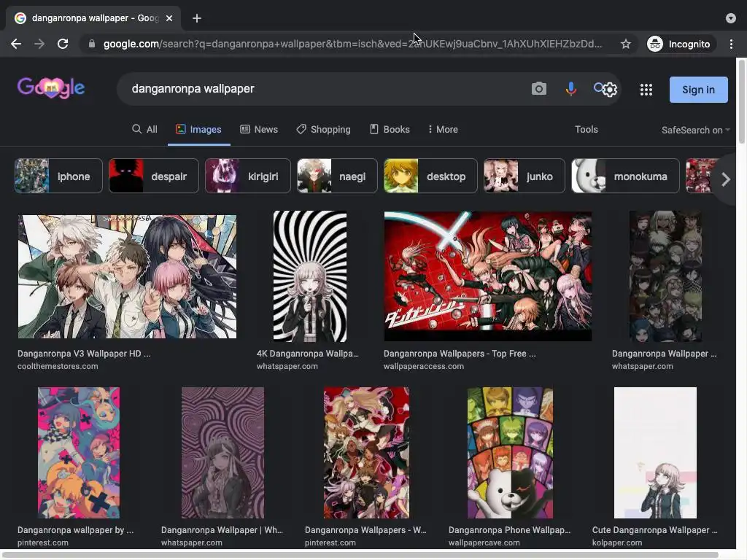
Task: Start voice search with the microphone icon
Action: [x=570, y=88]
